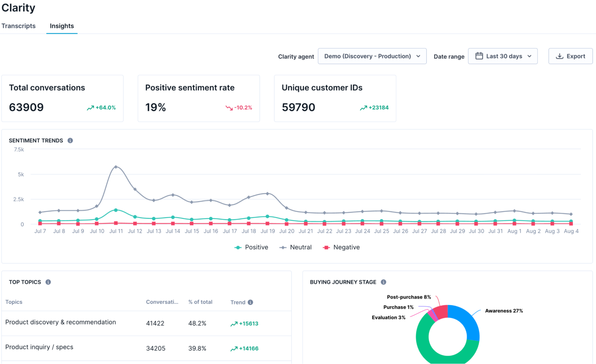The height and width of the screenshot is (364, 596).
Task: Click the +14166 trend value
Action: [249, 349]
